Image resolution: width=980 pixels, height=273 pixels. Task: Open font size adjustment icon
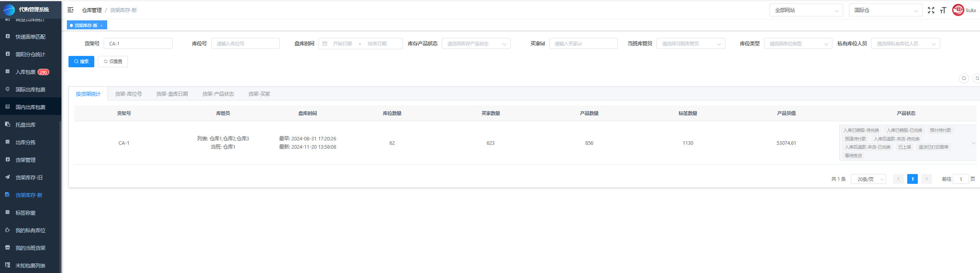943,11
